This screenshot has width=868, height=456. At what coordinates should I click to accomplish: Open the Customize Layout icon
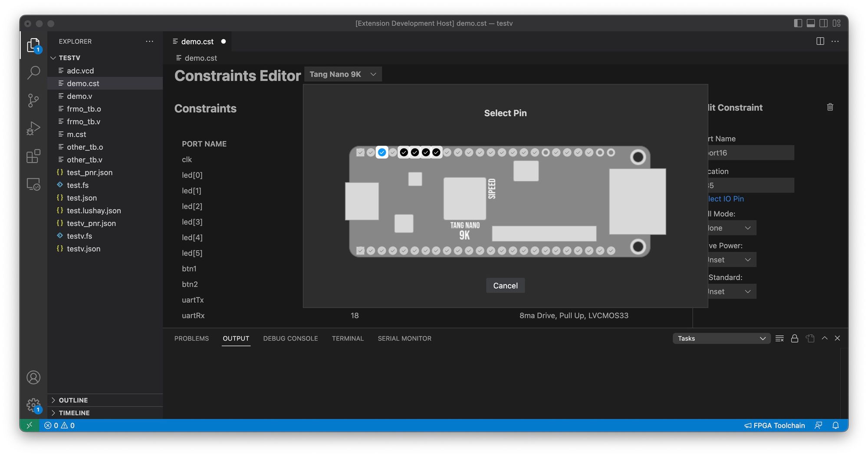[837, 23]
